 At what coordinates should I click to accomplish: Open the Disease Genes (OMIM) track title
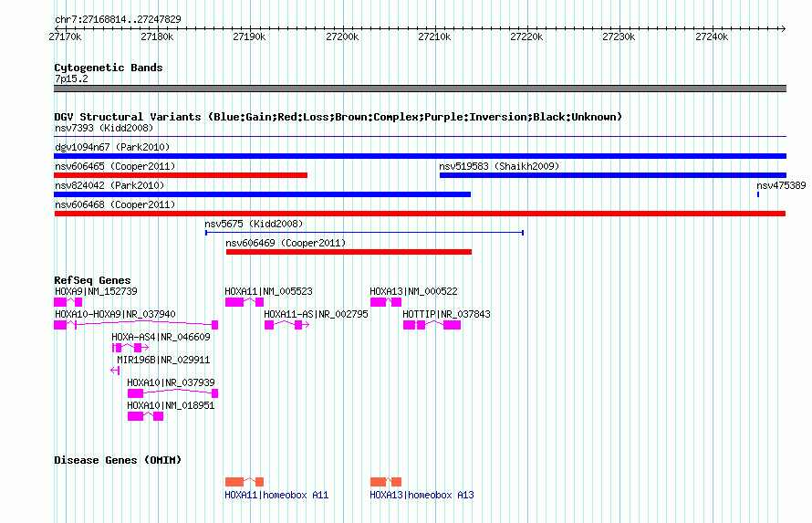pos(118,460)
